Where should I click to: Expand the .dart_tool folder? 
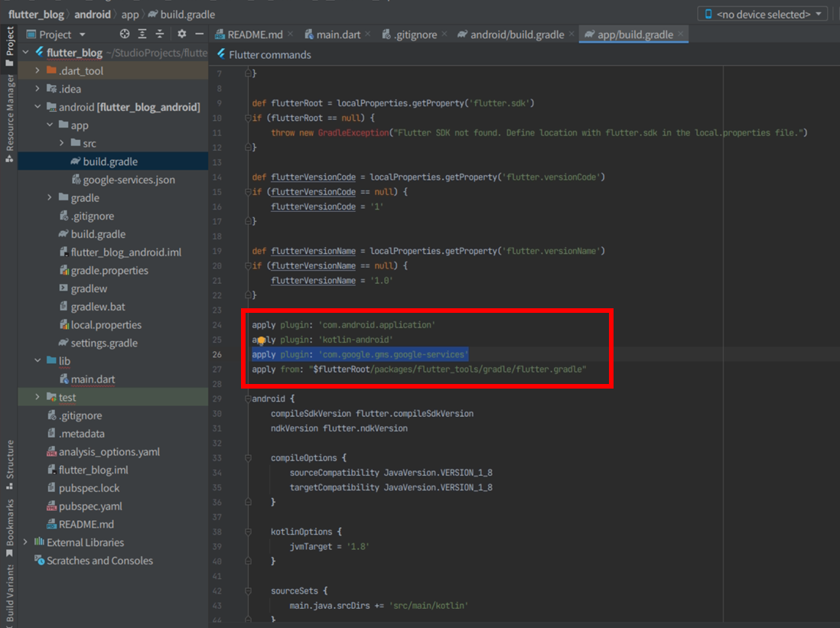click(37, 70)
